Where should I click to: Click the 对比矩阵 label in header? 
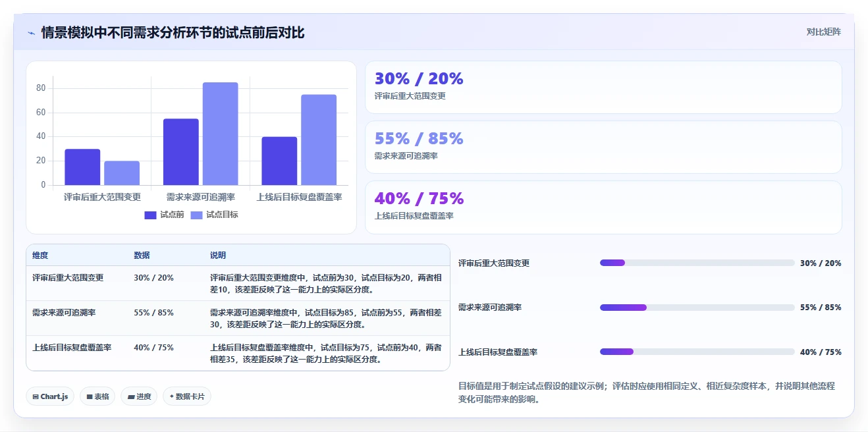pyautogui.click(x=824, y=32)
